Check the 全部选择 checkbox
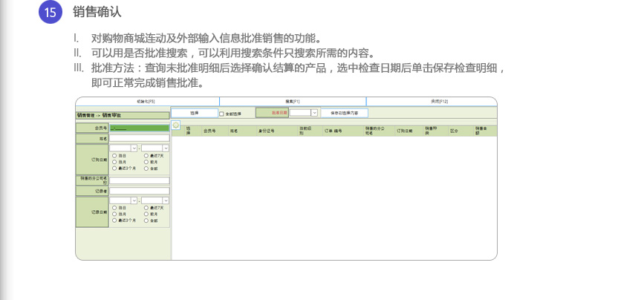This screenshot has height=300, width=644. tap(221, 113)
